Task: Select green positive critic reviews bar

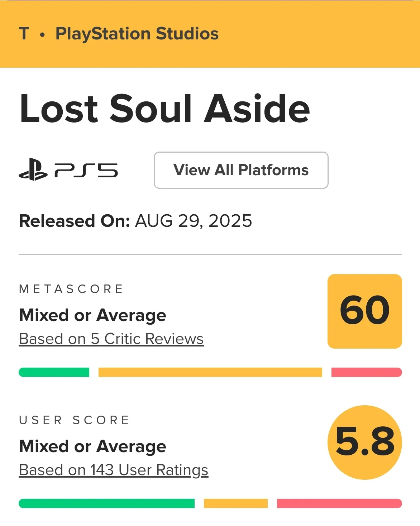Action: click(x=54, y=372)
